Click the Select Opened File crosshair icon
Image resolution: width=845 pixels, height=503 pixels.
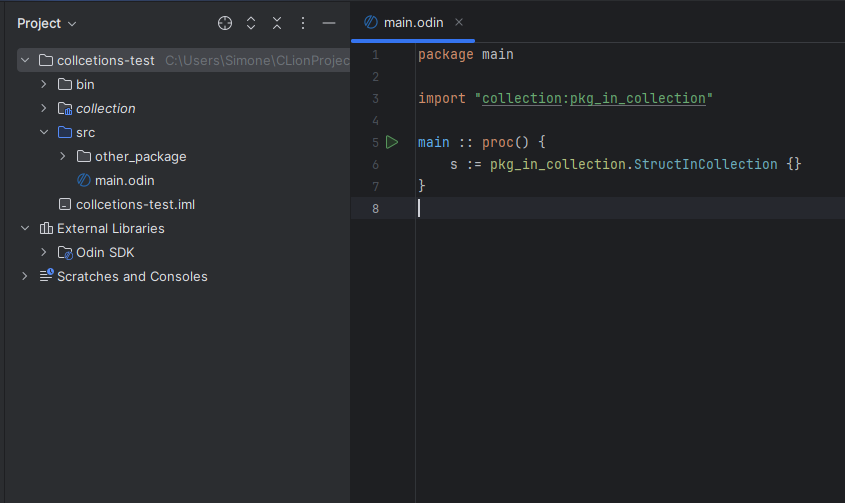coord(225,23)
